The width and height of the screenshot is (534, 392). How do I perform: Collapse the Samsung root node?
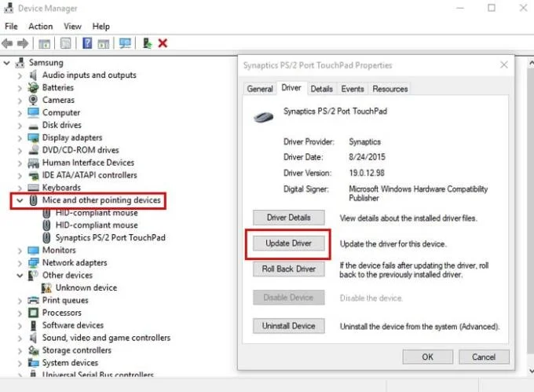point(6,63)
